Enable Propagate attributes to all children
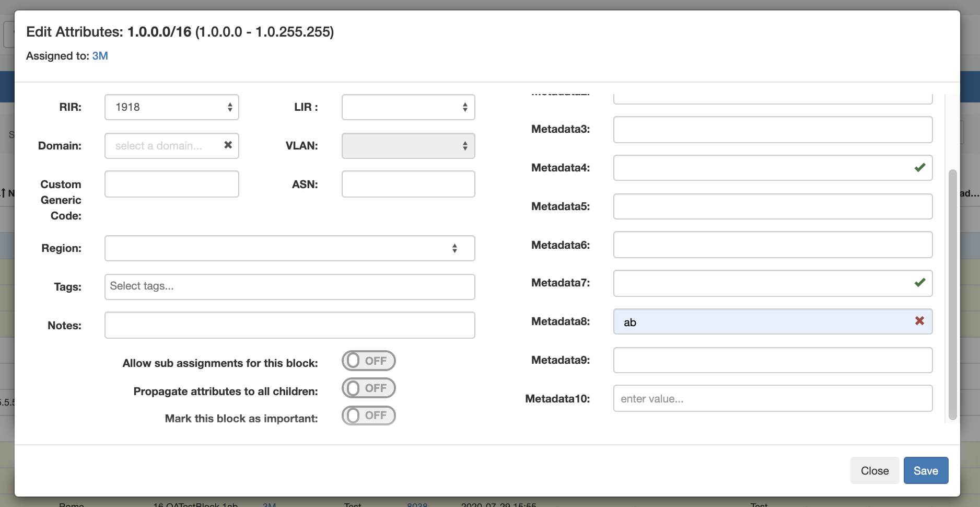The width and height of the screenshot is (980, 507). [368, 388]
